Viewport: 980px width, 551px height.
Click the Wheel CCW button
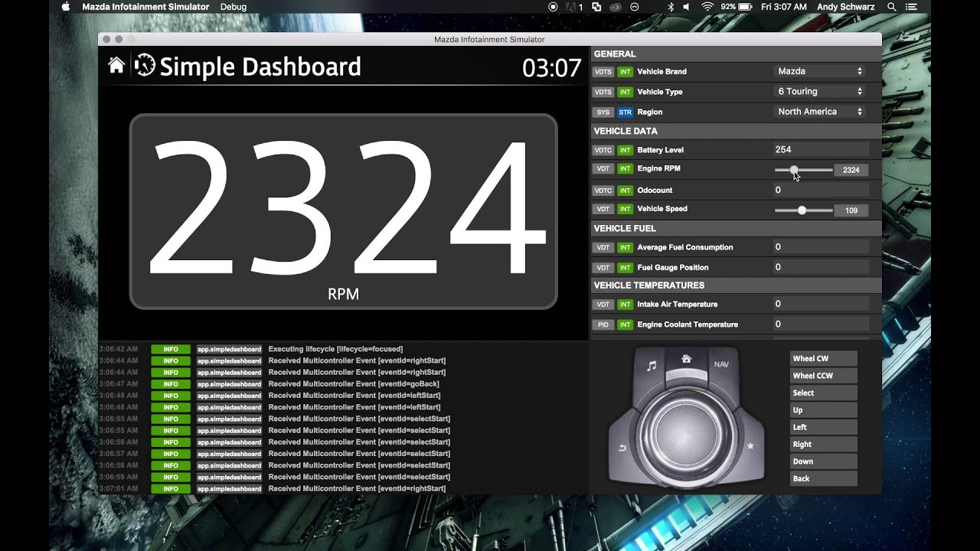point(823,376)
